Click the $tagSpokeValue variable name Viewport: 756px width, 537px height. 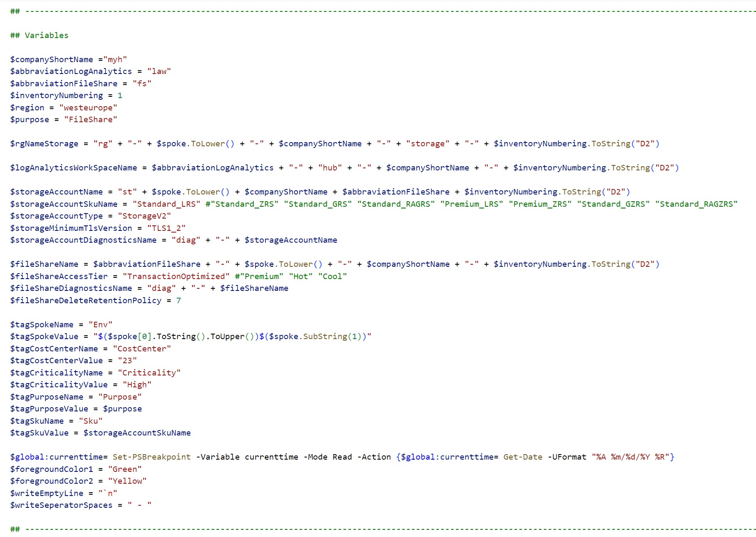[x=44, y=337]
